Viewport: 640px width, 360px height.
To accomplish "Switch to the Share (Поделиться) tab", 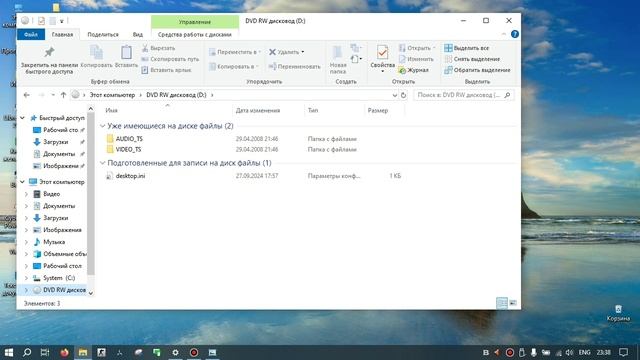I will (x=103, y=35).
